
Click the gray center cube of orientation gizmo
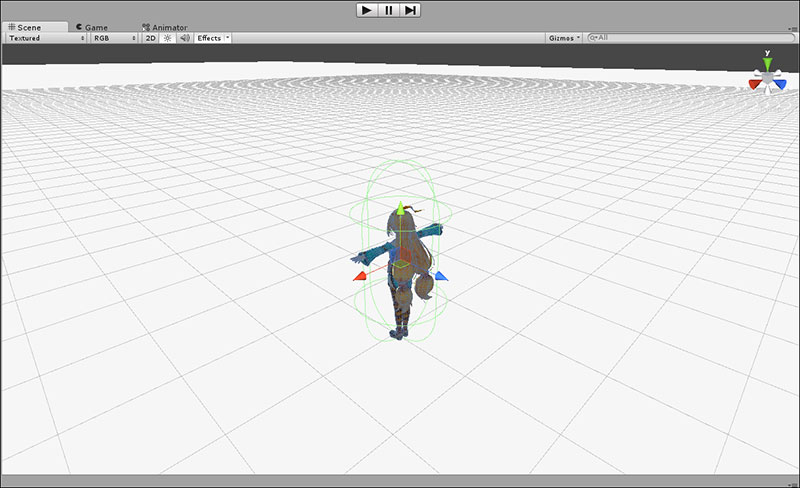point(768,78)
